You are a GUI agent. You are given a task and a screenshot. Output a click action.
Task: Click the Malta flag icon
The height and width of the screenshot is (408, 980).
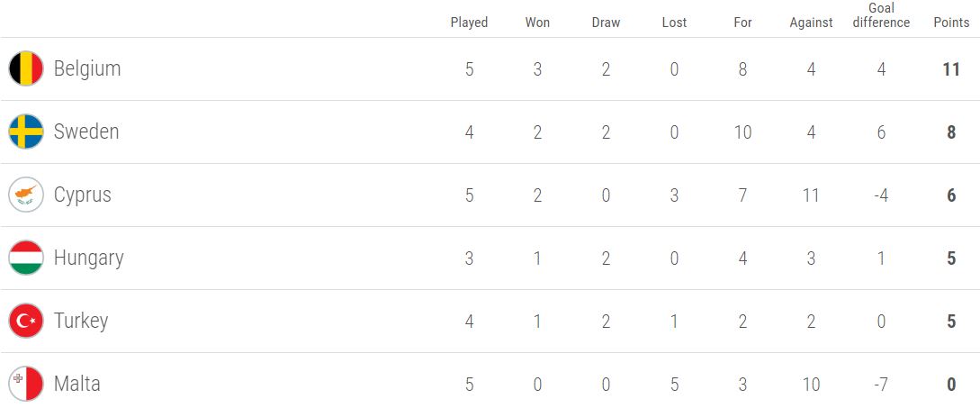(25, 384)
